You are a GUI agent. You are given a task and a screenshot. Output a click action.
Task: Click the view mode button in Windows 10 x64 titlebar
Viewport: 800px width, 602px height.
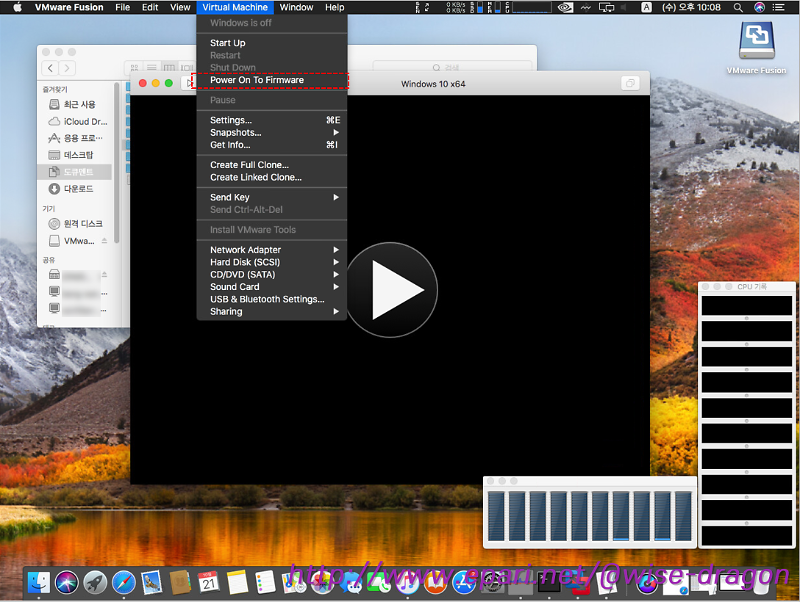pos(631,83)
